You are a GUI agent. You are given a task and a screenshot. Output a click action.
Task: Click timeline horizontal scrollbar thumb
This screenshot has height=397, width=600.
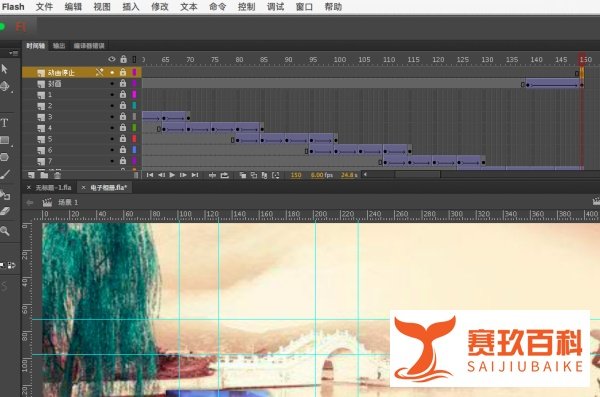(417, 175)
